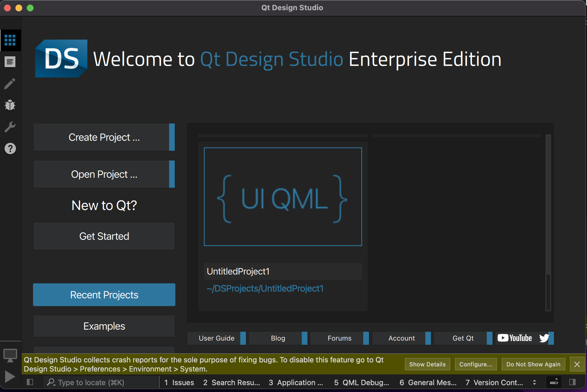Open the Issues output pane

[179, 382]
